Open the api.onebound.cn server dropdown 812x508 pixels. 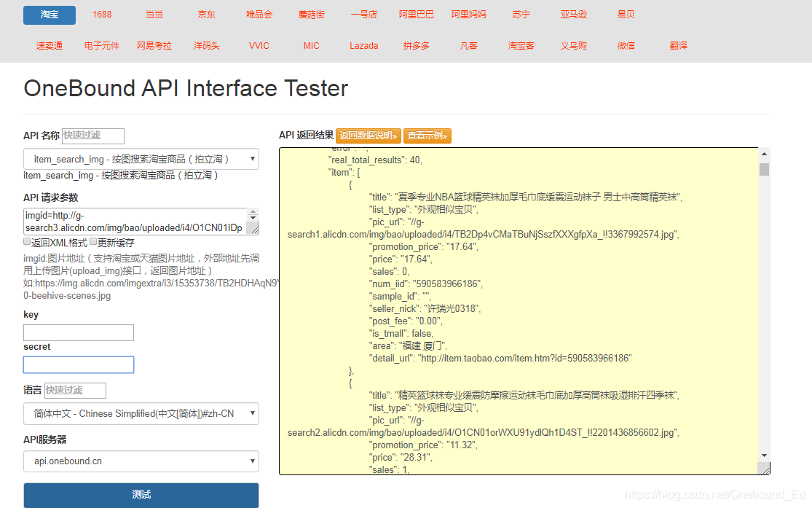(141, 461)
